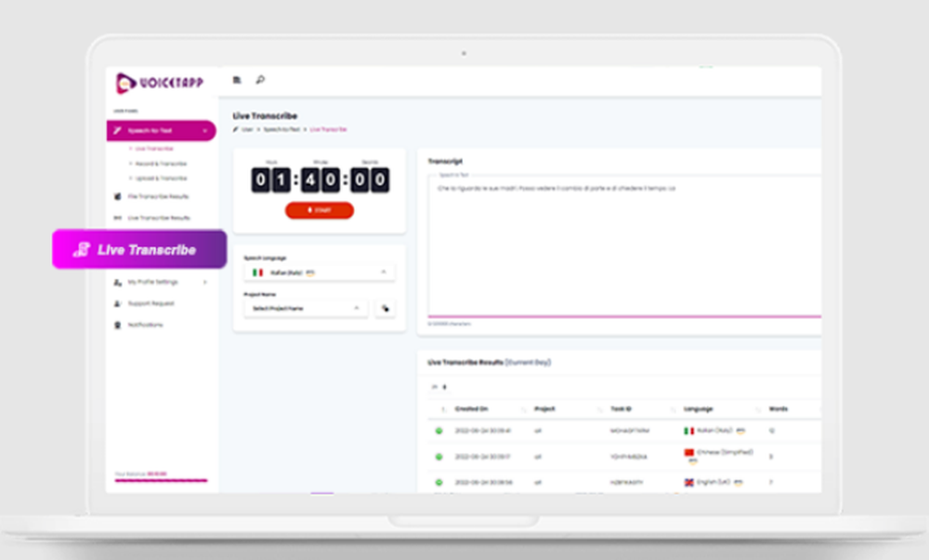Download the Italian transcript via green icon
The width and height of the screenshot is (929, 560).
point(438,430)
